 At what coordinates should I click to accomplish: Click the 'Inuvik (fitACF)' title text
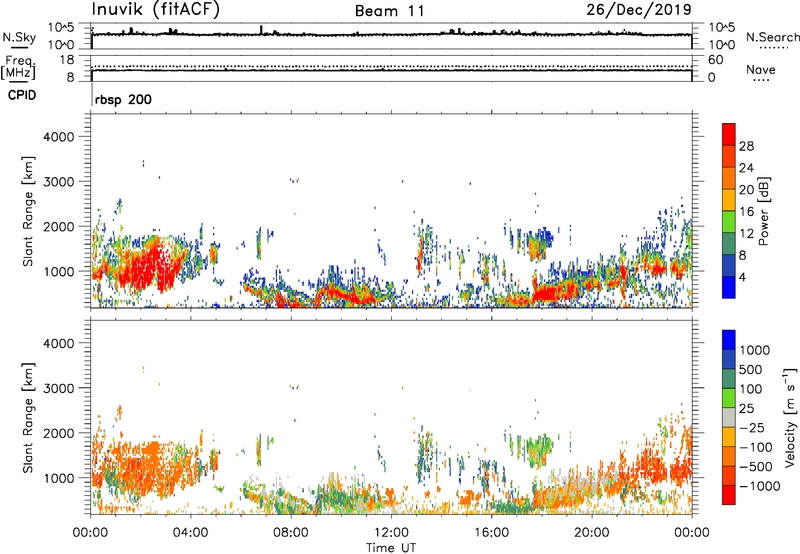click(x=156, y=10)
